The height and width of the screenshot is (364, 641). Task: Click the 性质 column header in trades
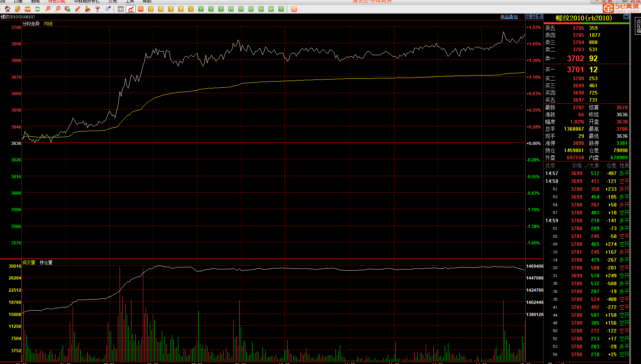pos(624,165)
